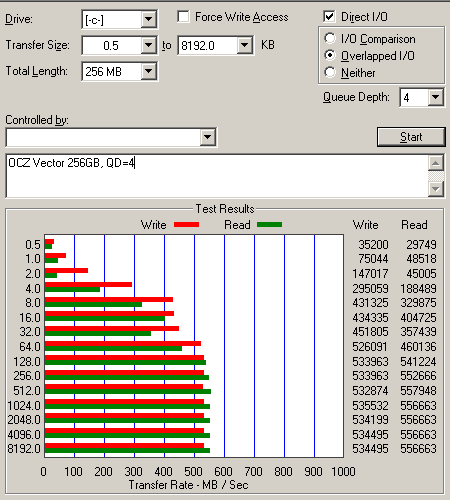
Task: Click the red Write legend swatch
Action: tap(187, 225)
